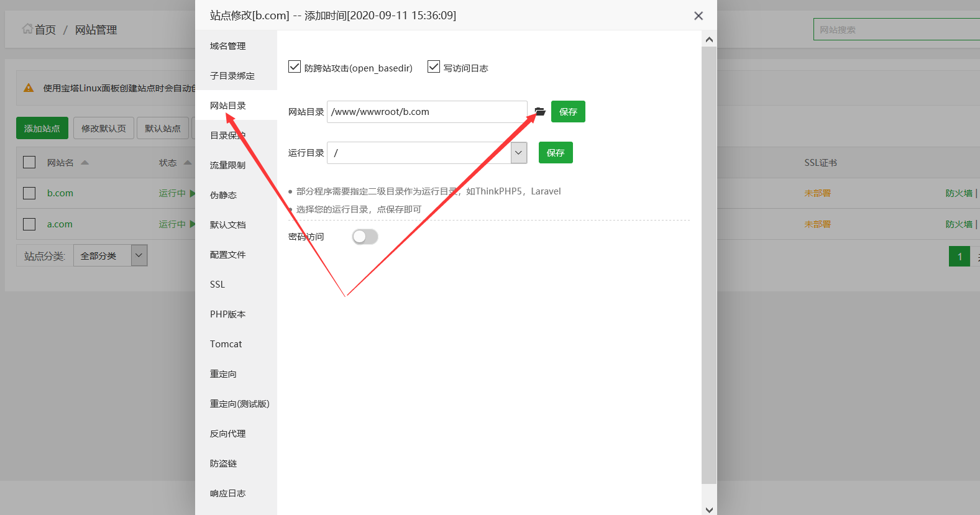Viewport: 980px width, 515px height.
Task: Click 运行中 status for a.com
Action: (x=172, y=224)
